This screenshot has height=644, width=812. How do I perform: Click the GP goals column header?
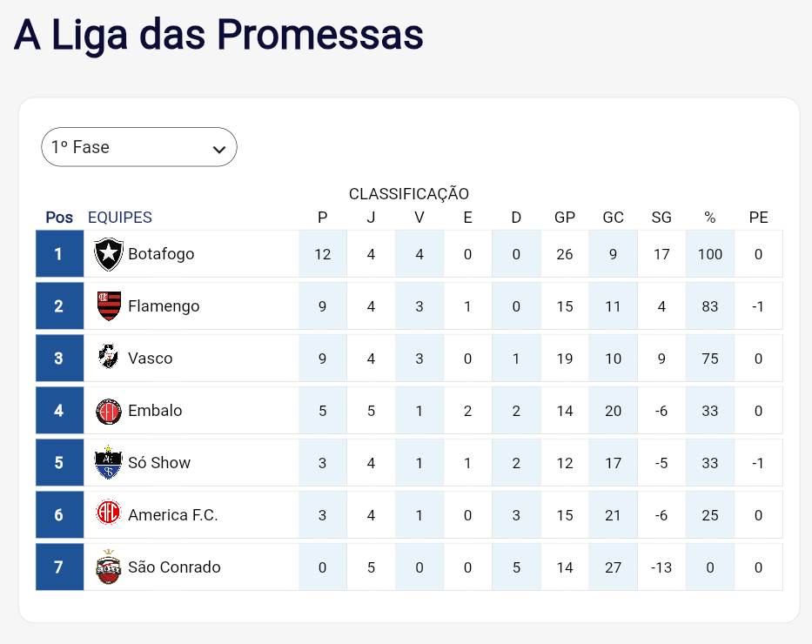[x=565, y=218]
